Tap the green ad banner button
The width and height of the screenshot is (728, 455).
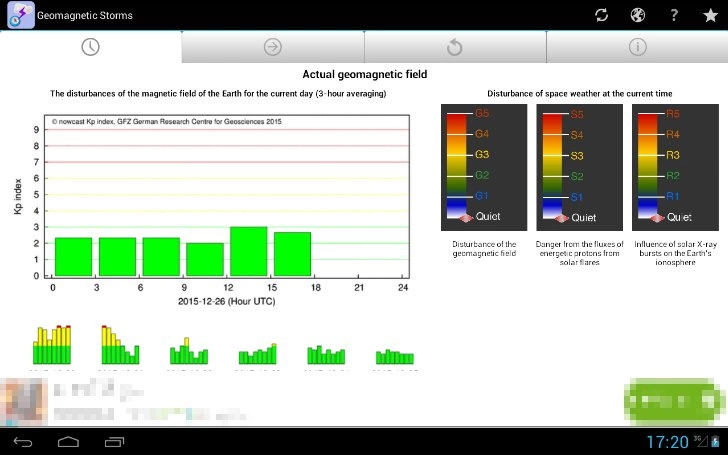pyautogui.click(x=671, y=404)
